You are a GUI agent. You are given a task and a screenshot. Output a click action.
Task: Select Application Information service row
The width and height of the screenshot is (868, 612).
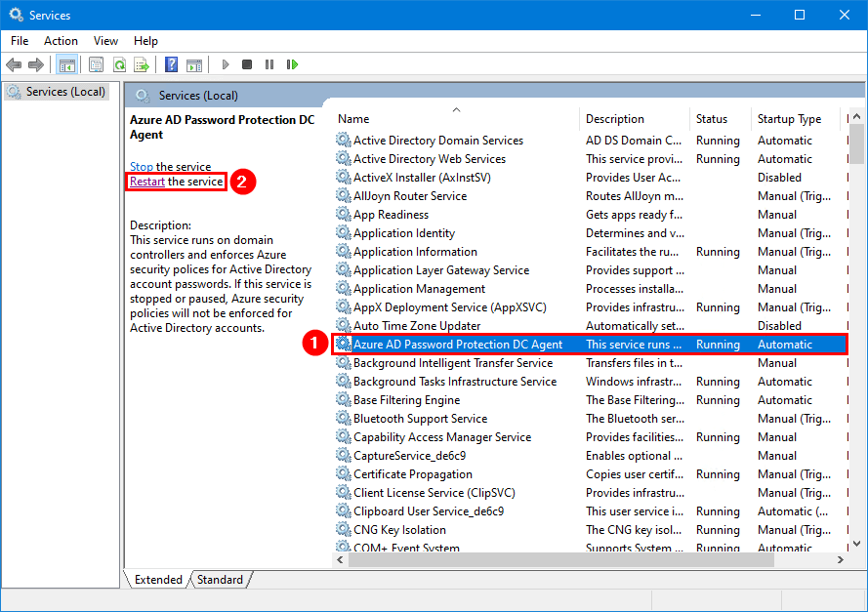(590, 252)
